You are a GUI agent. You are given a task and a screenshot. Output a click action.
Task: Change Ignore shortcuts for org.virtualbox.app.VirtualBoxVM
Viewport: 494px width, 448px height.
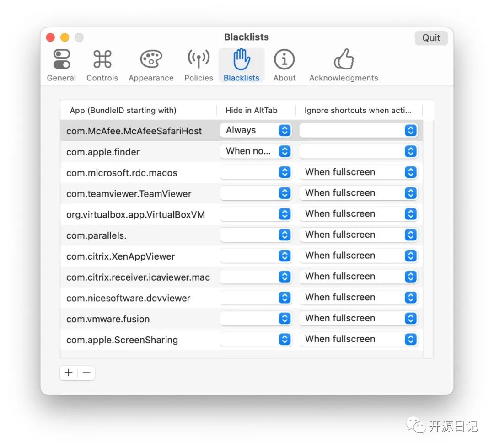point(359,214)
